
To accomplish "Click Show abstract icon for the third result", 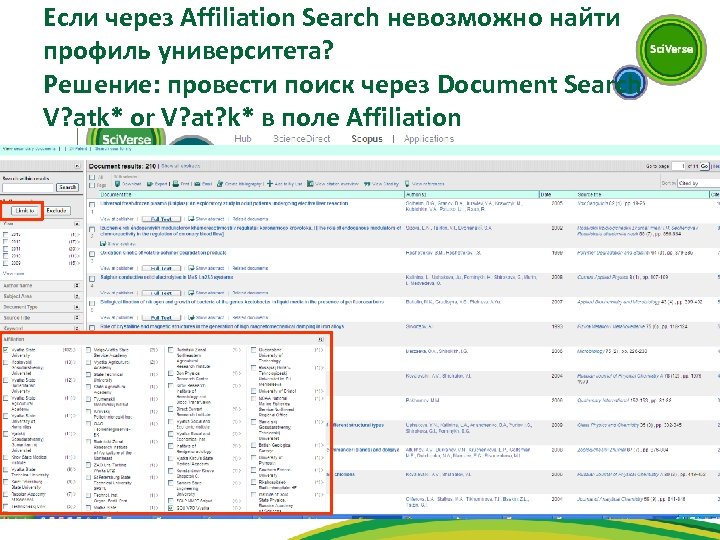I will click(x=191, y=268).
